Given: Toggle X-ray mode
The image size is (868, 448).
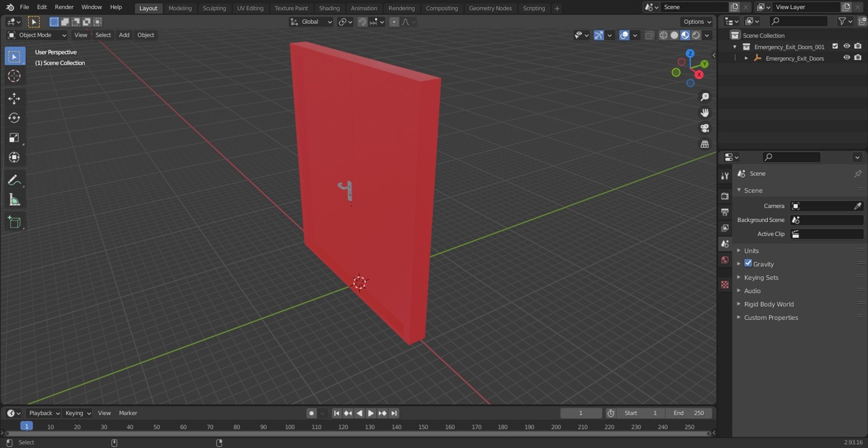Looking at the screenshot, I should 649,35.
